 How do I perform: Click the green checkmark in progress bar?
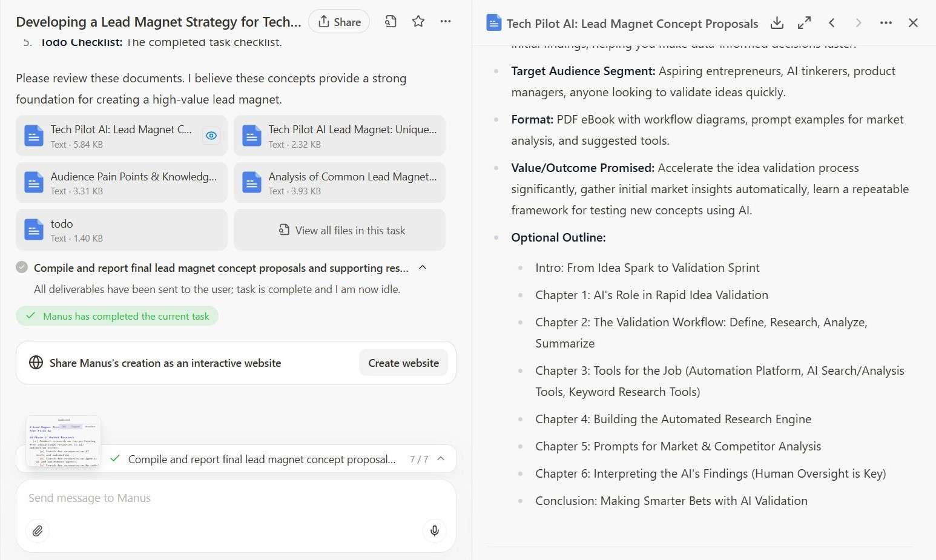(x=114, y=458)
